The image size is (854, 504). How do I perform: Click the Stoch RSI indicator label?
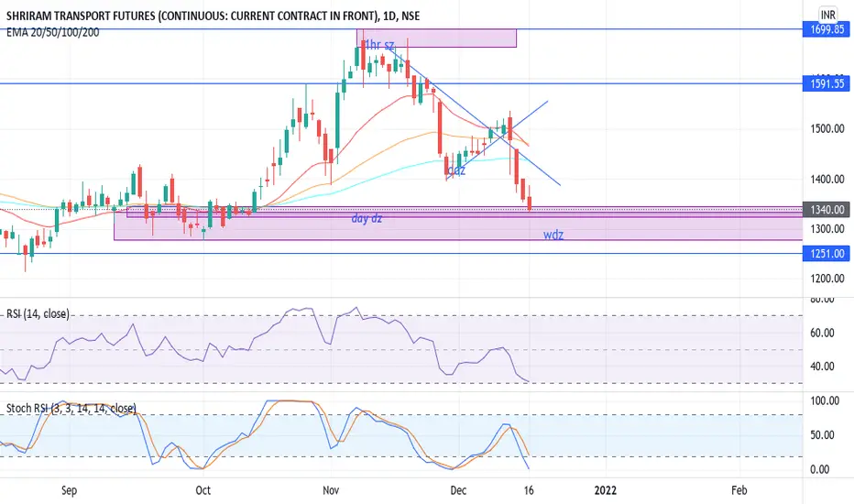pyautogui.click(x=71, y=408)
